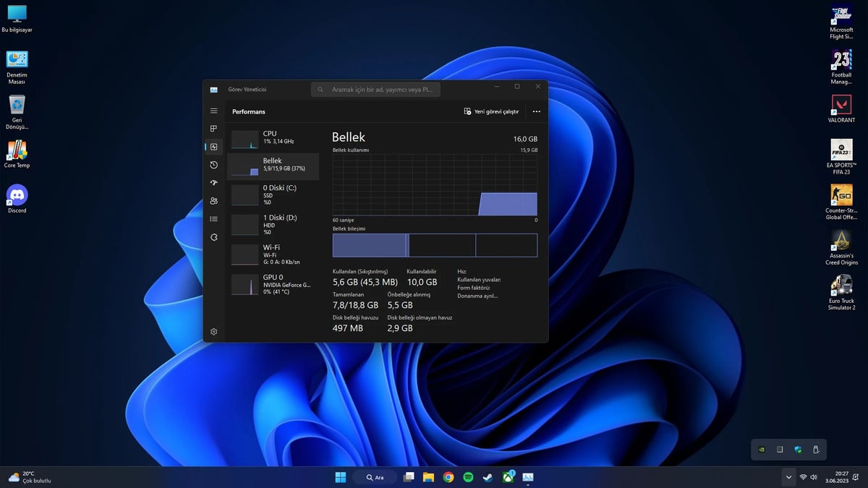Focus the Task Manager search box
The width and height of the screenshot is (868, 488).
[x=375, y=90]
